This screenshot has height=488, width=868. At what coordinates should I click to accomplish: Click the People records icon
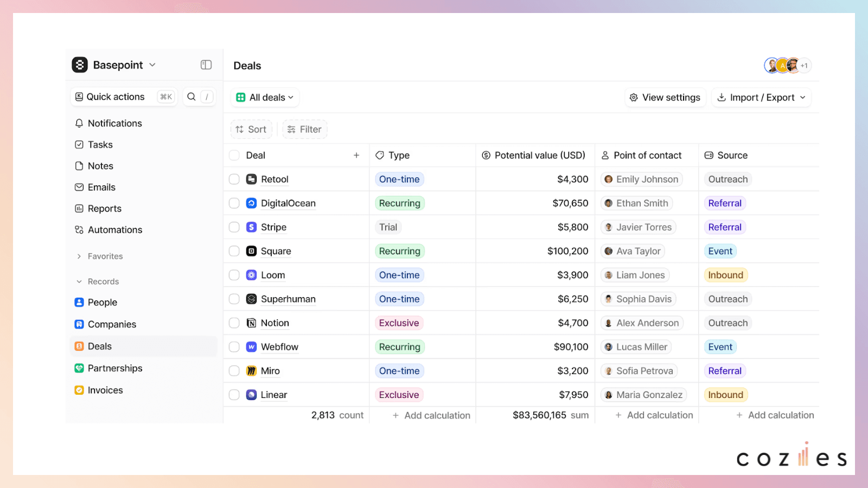pyautogui.click(x=79, y=303)
